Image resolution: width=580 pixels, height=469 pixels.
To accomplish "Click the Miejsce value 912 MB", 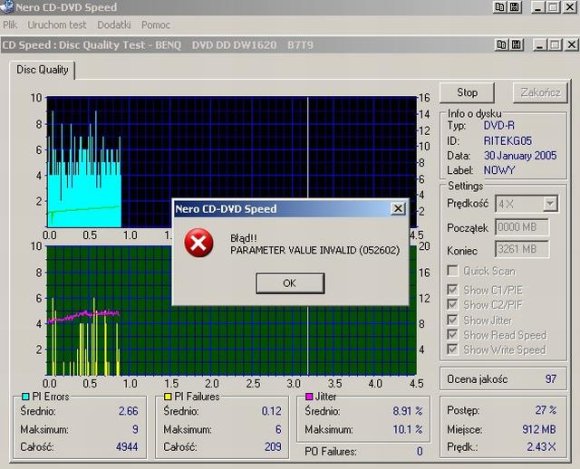I will [539, 429].
